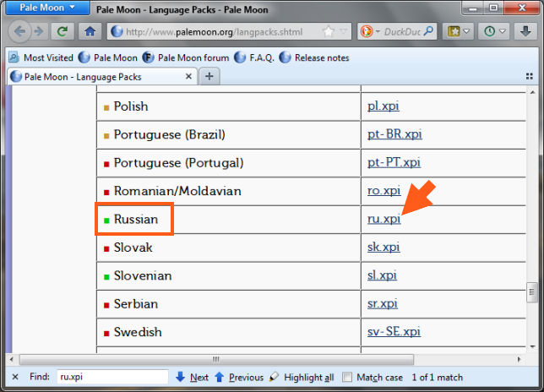Bookmark this page with the star
This screenshot has width=544, height=392.
click(328, 32)
